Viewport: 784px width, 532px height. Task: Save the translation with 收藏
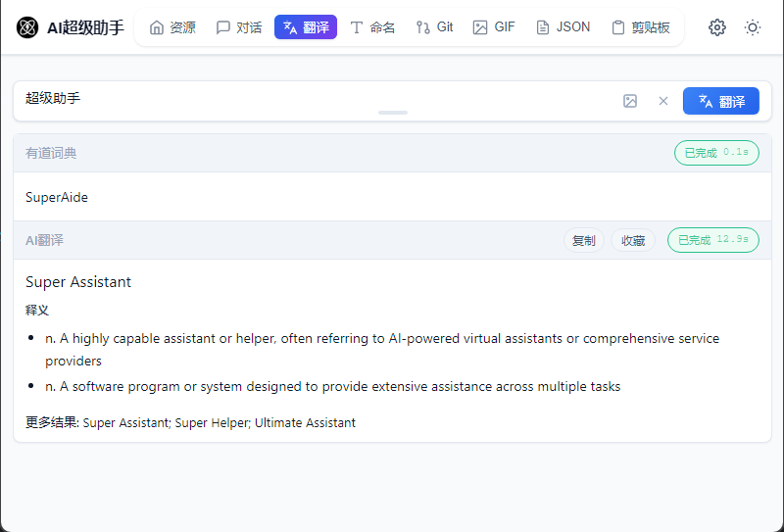coord(633,240)
